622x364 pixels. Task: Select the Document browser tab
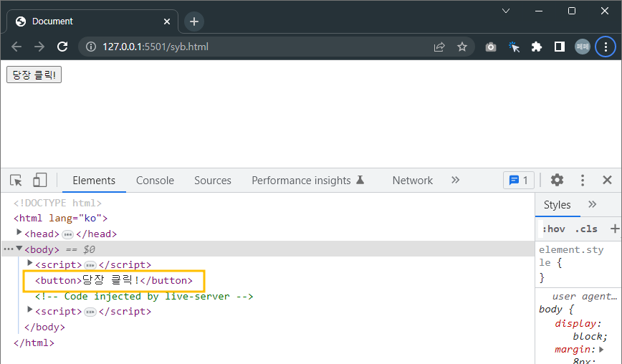(x=92, y=21)
